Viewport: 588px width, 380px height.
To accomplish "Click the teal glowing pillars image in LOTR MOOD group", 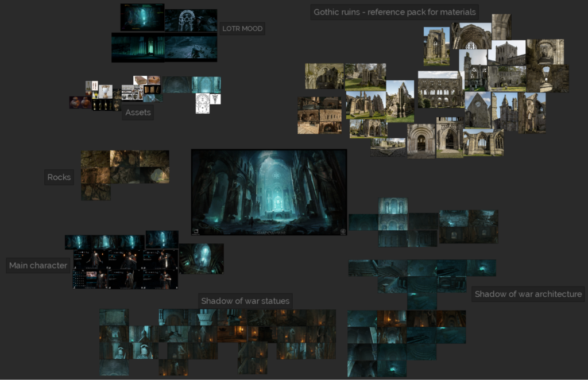I will (x=138, y=47).
